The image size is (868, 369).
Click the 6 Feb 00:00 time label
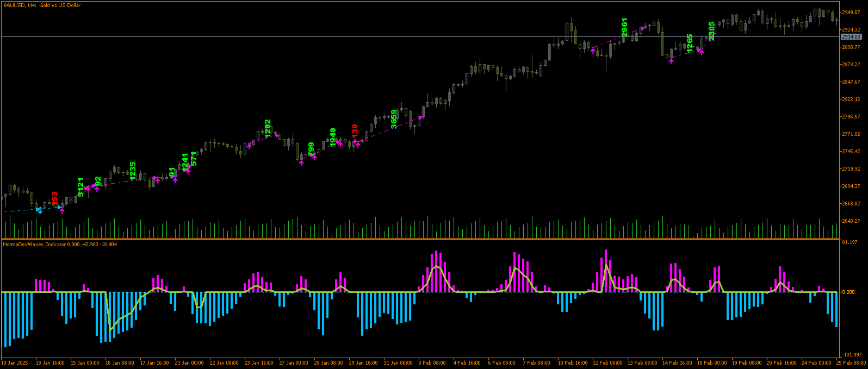[x=501, y=362]
